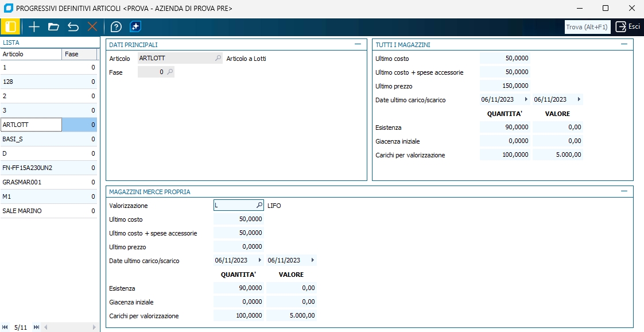Open first date picker in Tutti i Magazzini
Screen dimensions: 644x332
pyautogui.click(x=526, y=99)
